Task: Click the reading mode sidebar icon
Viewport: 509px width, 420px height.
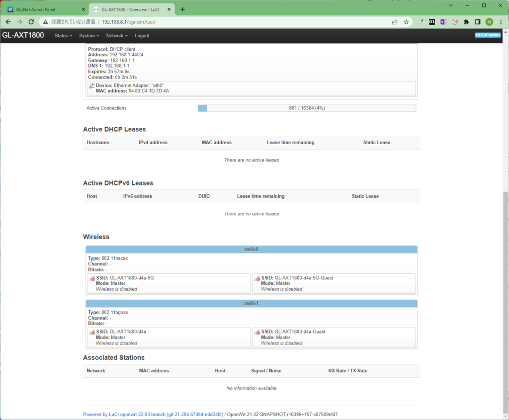Action: click(x=477, y=22)
